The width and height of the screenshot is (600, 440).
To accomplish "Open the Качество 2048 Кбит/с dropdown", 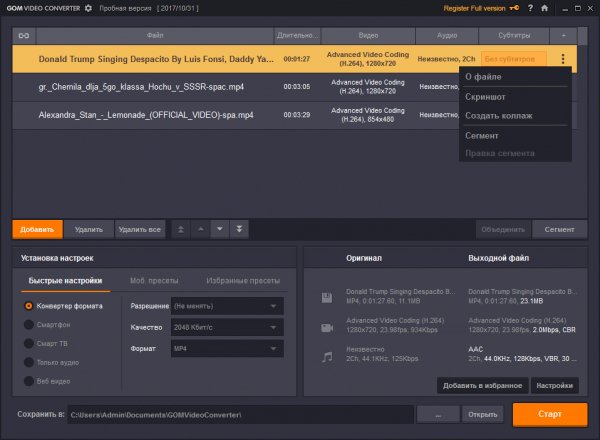I will [x=227, y=328].
